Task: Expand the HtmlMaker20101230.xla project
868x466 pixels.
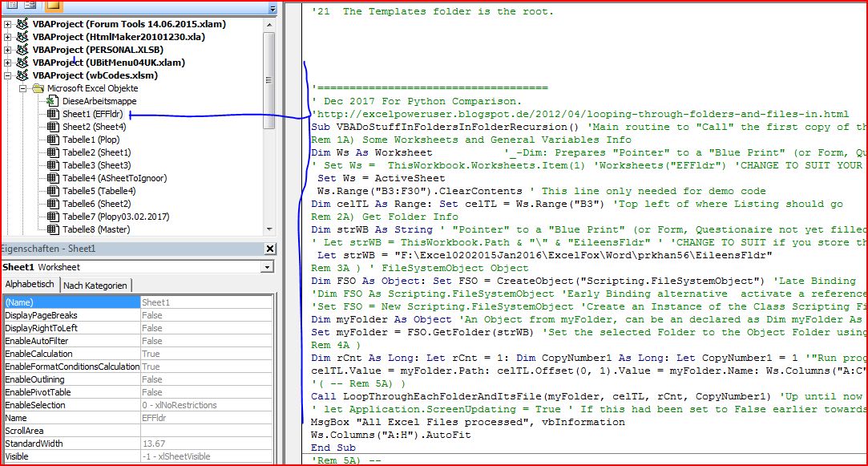Action: [x=7, y=37]
